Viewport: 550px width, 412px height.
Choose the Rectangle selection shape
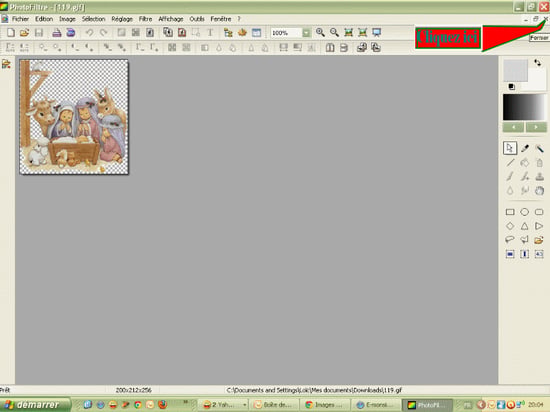click(x=510, y=212)
